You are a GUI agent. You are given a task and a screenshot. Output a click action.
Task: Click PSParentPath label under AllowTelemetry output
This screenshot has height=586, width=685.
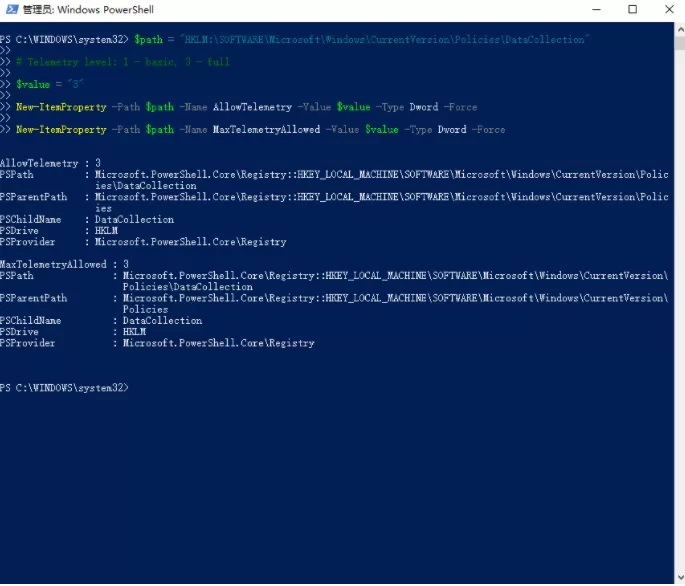click(34, 197)
